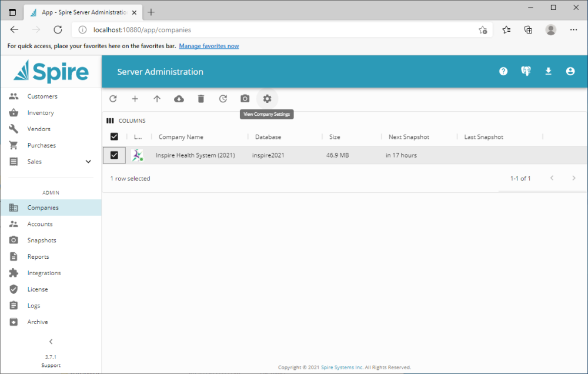
Task: Uncheck the Inspire Health System row checkbox
Action: coord(115,155)
